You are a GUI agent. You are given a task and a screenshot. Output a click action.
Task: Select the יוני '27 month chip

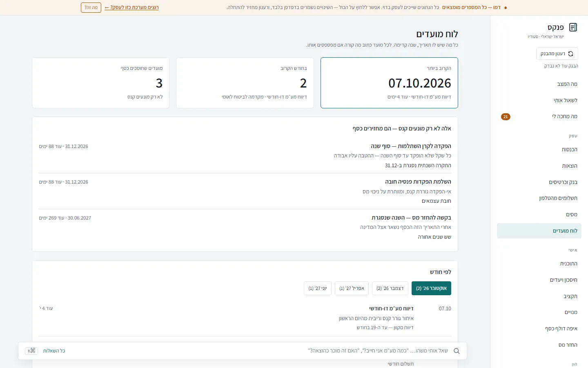pyautogui.click(x=318, y=288)
